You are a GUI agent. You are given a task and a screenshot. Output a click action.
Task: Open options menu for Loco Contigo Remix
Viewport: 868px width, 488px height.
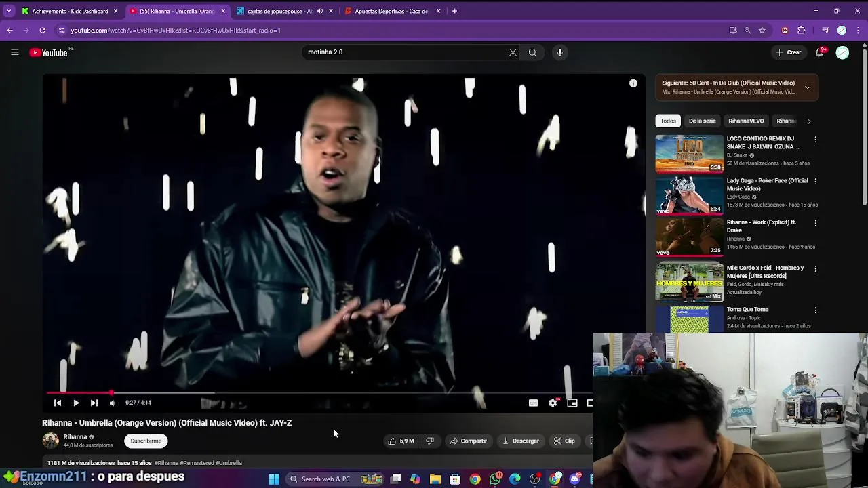pos(815,140)
